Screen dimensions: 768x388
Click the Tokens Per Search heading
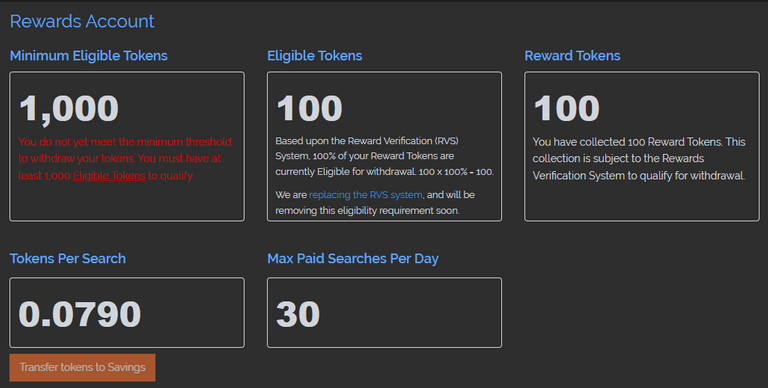pos(68,259)
